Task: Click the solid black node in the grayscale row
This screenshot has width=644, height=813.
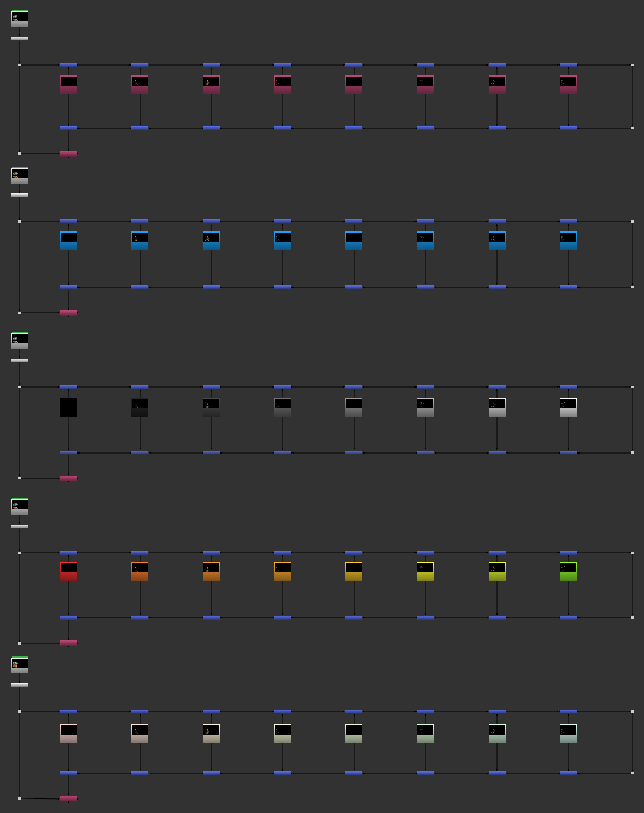Action: 69,408
